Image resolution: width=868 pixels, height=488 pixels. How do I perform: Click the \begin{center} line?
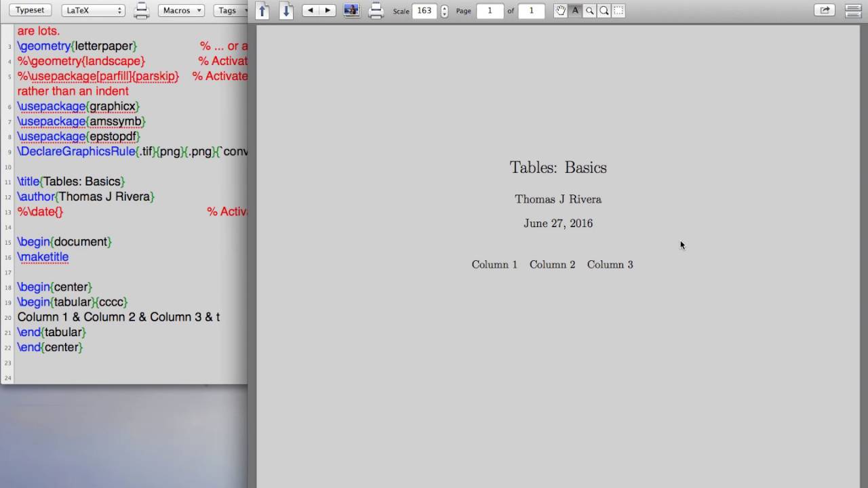(55, 287)
